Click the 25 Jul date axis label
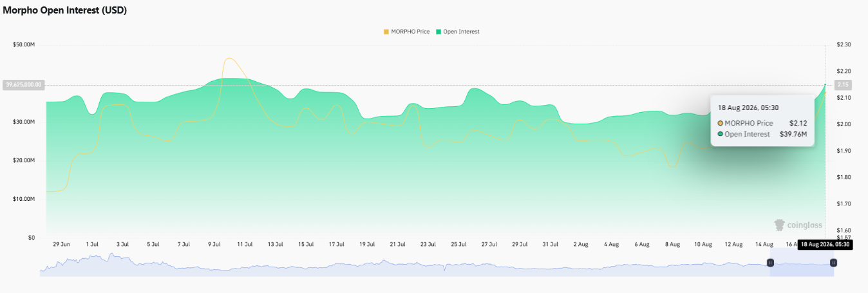The width and height of the screenshot is (868, 293). pos(458,245)
